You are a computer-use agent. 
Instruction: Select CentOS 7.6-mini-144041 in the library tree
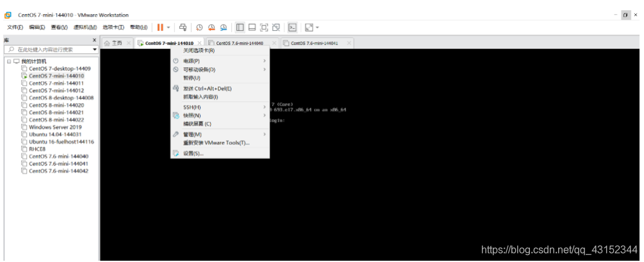(58, 163)
